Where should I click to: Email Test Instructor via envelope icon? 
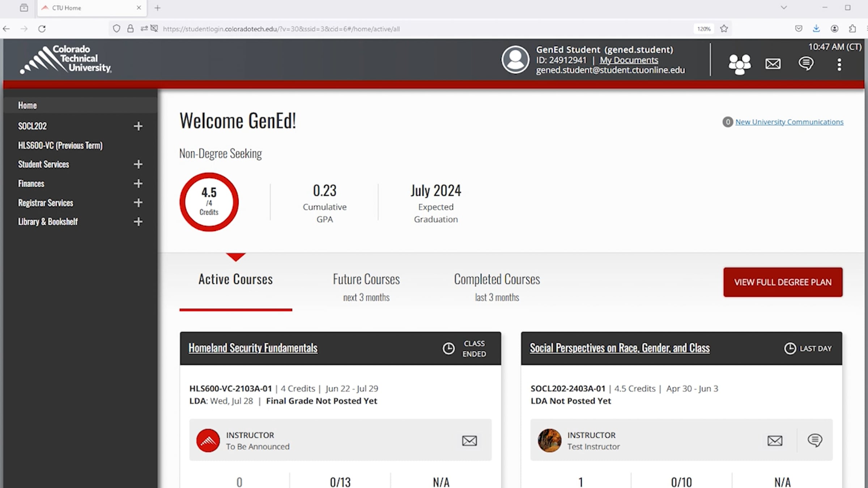pos(775,441)
